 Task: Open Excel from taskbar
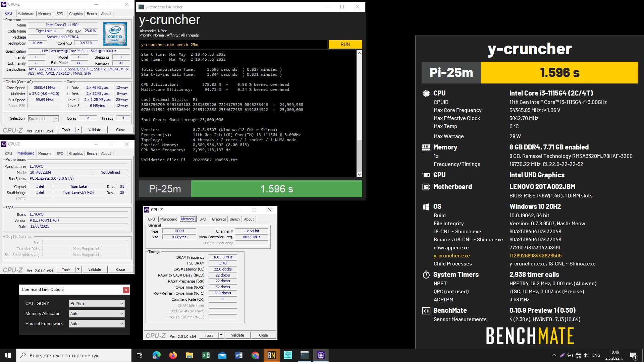click(x=206, y=355)
